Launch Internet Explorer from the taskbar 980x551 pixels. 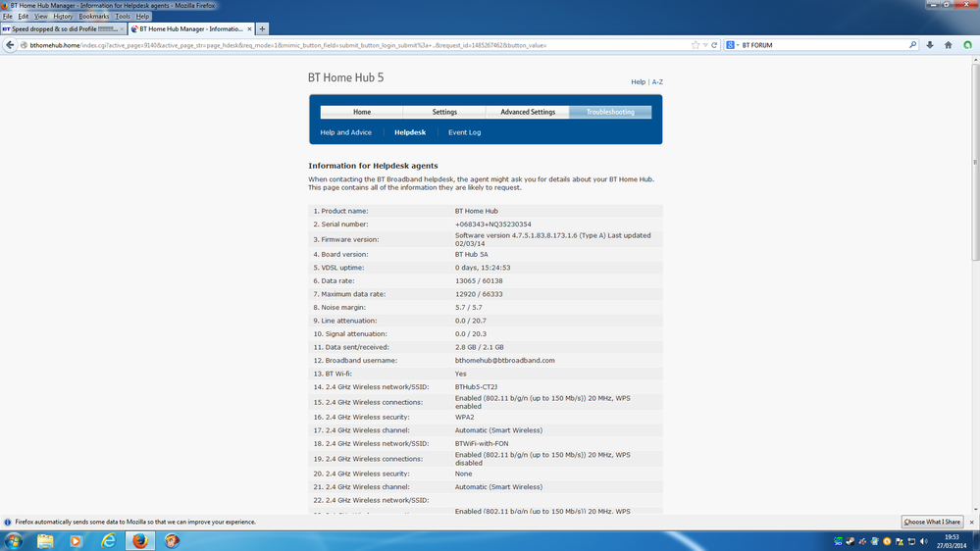pos(108,540)
